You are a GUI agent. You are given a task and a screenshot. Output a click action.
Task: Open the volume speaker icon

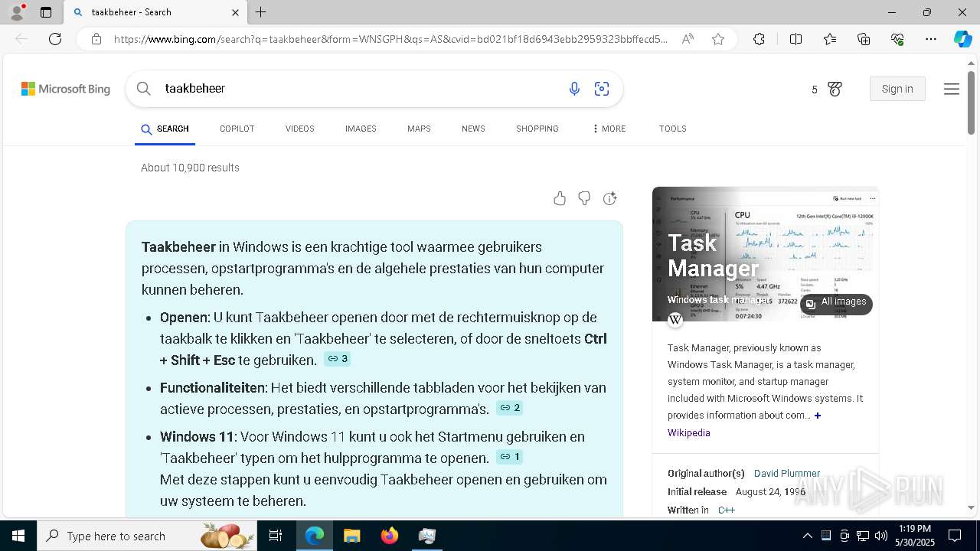coord(880,536)
